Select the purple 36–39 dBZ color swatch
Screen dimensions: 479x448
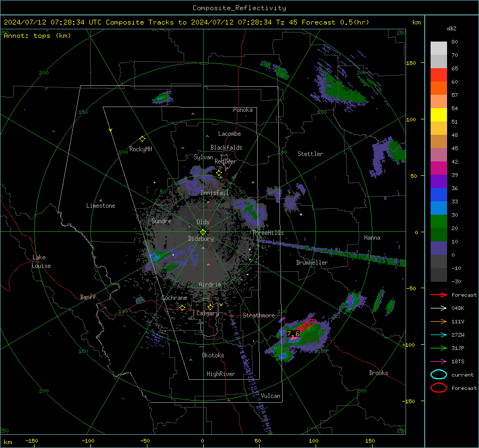coord(439,181)
